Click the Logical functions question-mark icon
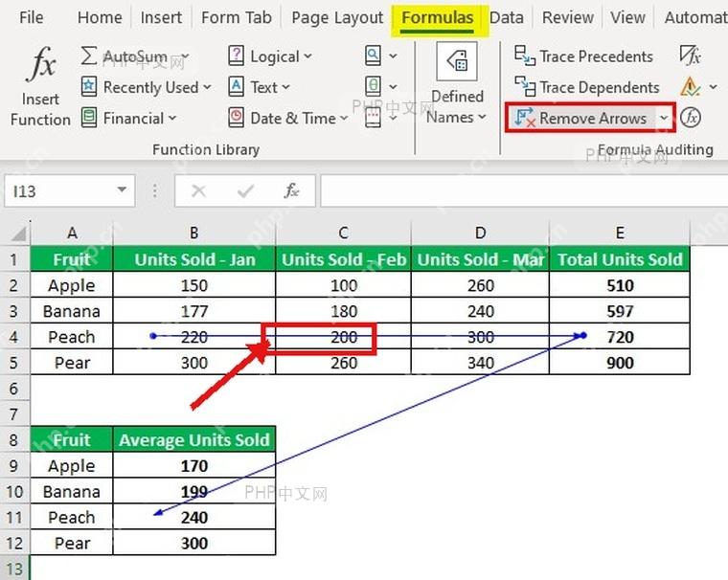Viewport: 728px width, 580px height. point(236,56)
